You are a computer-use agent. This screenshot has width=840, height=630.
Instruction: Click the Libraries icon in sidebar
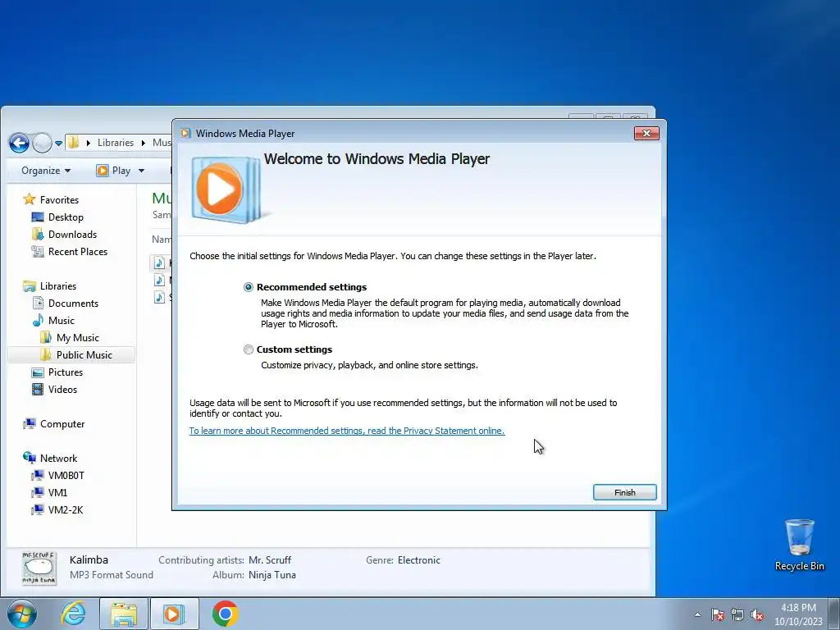tap(30, 286)
